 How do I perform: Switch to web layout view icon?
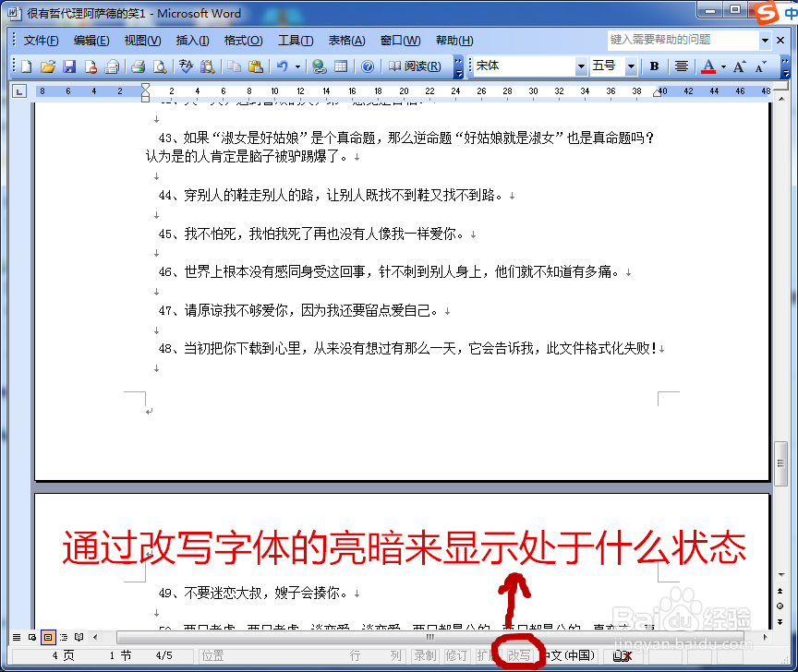pos(32,637)
